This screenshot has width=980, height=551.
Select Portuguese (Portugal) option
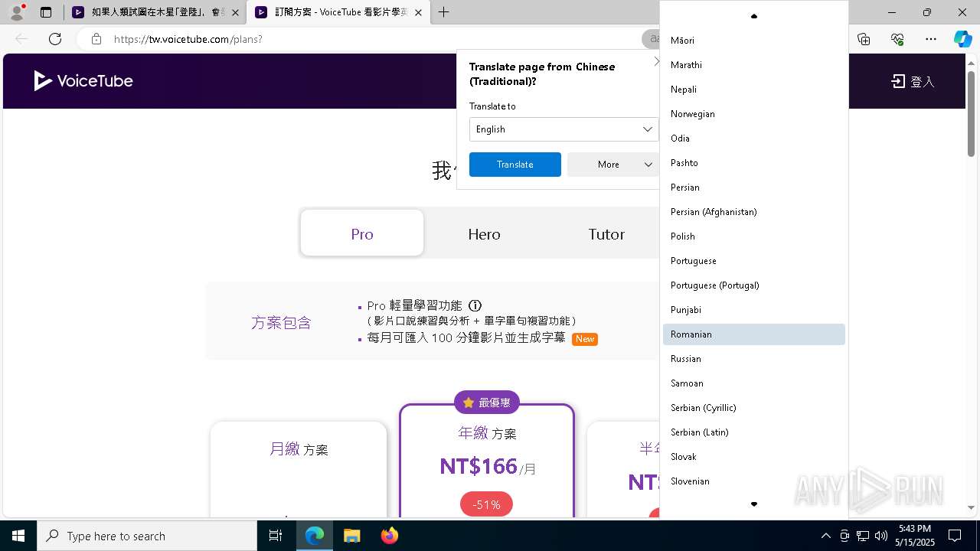754,285
